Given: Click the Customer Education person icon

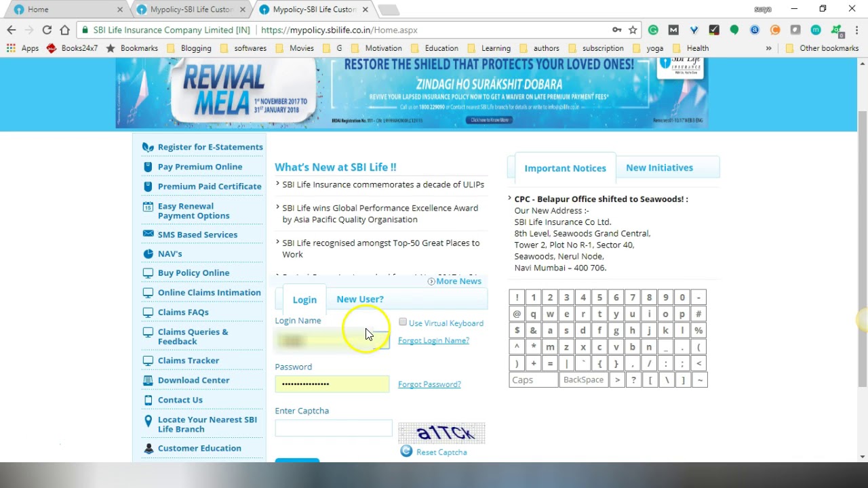Looking at the screenshot, I should click(148, 448).
